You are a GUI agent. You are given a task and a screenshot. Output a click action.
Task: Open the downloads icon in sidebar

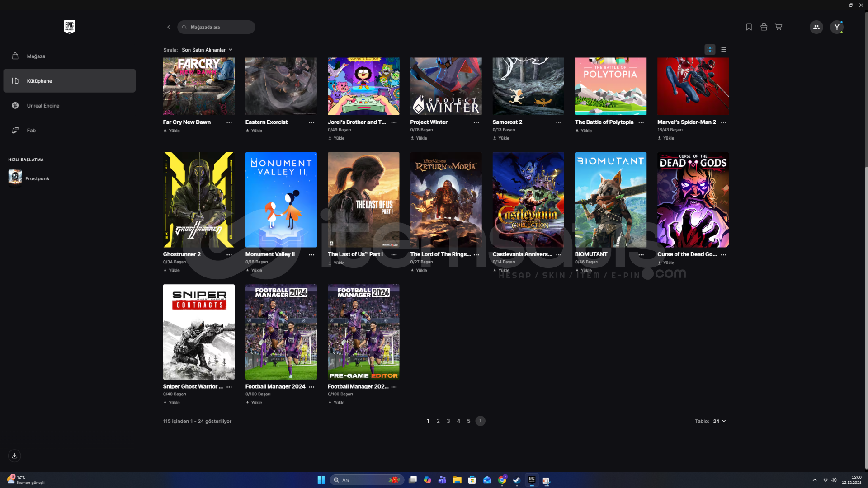(14, 455)
